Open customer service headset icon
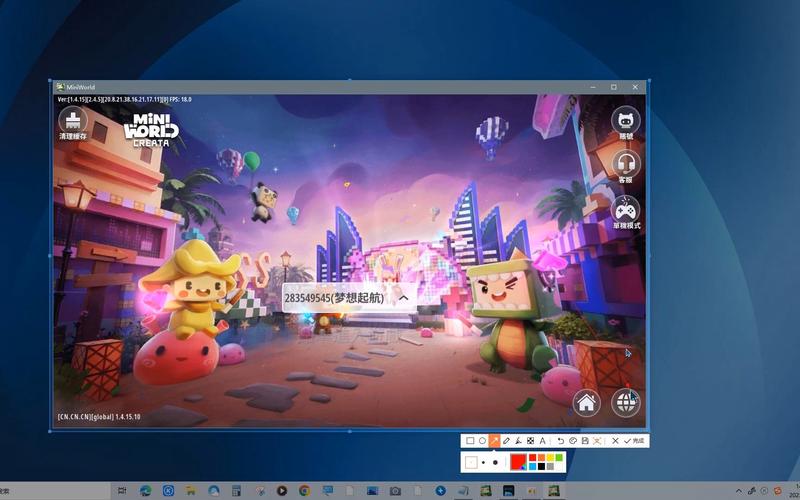 pyautogui.click(x=626, y=164)
